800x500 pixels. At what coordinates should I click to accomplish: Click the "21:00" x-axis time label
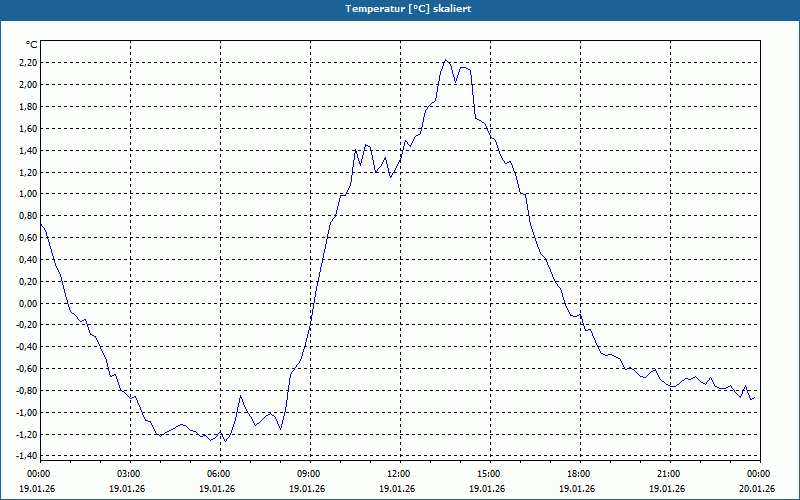point(670,474)
